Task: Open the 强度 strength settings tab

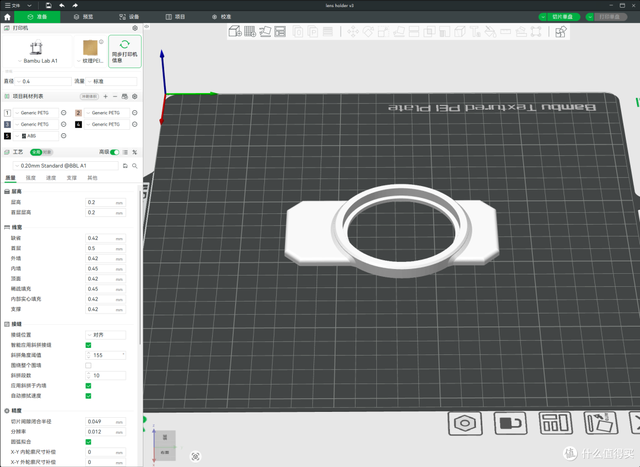Action: coord(31,178)
